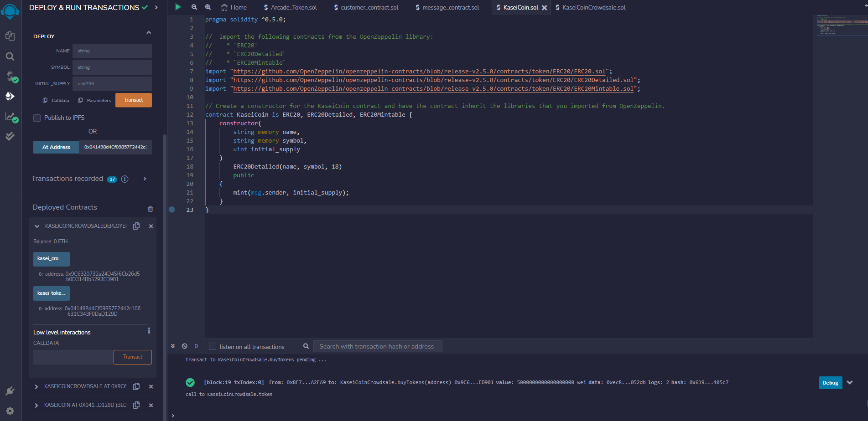Toggle Publish to IPFS checkbox
Screen dimensions: 868x421
tap(37, 118)
